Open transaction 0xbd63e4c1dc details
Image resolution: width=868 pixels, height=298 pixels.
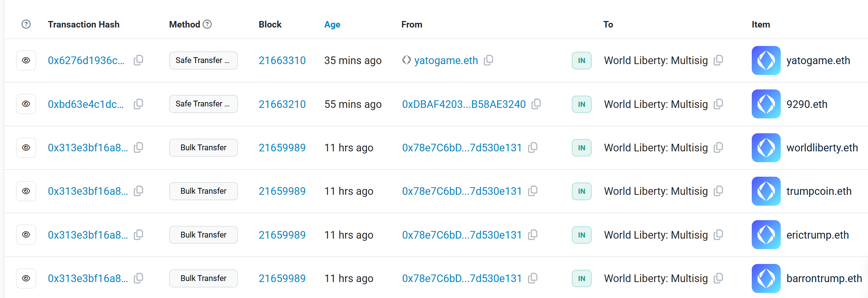tap(86, 104)
